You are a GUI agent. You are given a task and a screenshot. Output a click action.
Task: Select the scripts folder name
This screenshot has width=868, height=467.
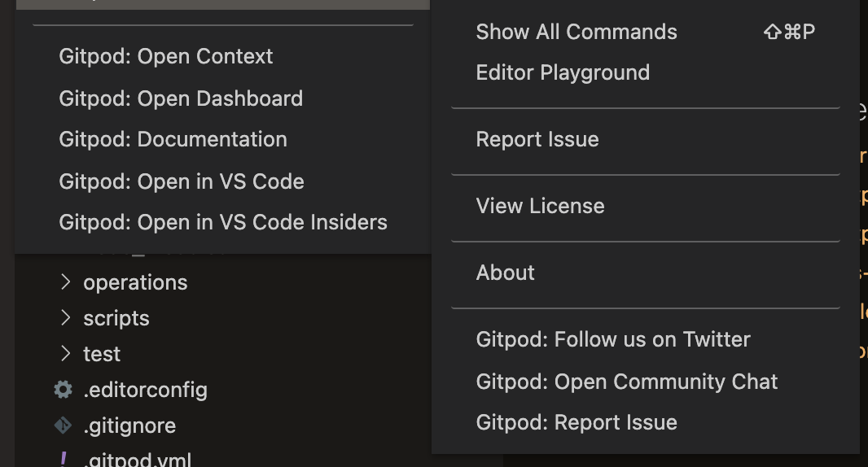pyautogui.click(x=116, y=319)
